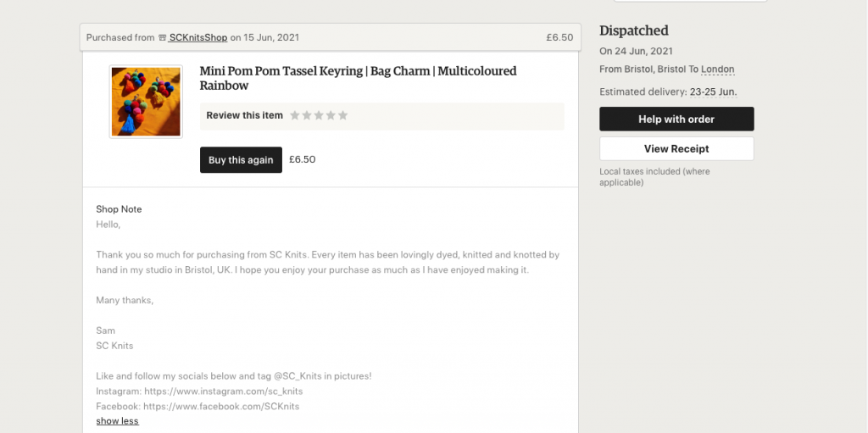868x433 pixels.
Task: Collapse the shop note with show less
Action: tap(117, 421)
